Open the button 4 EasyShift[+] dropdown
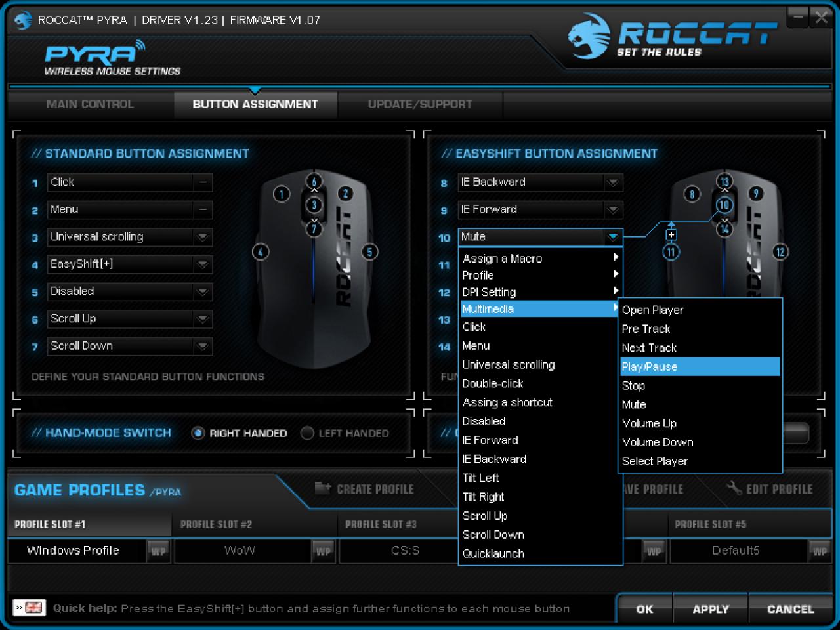Image resolution: width=840 pixels, height=630 pixels. click(x=203, y=264)
